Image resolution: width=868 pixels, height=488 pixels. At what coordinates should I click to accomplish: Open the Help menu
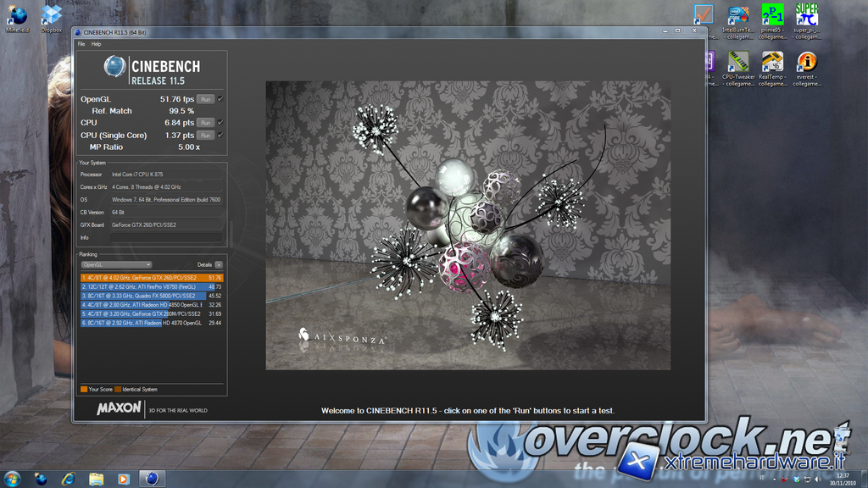[x=96, y=44]
